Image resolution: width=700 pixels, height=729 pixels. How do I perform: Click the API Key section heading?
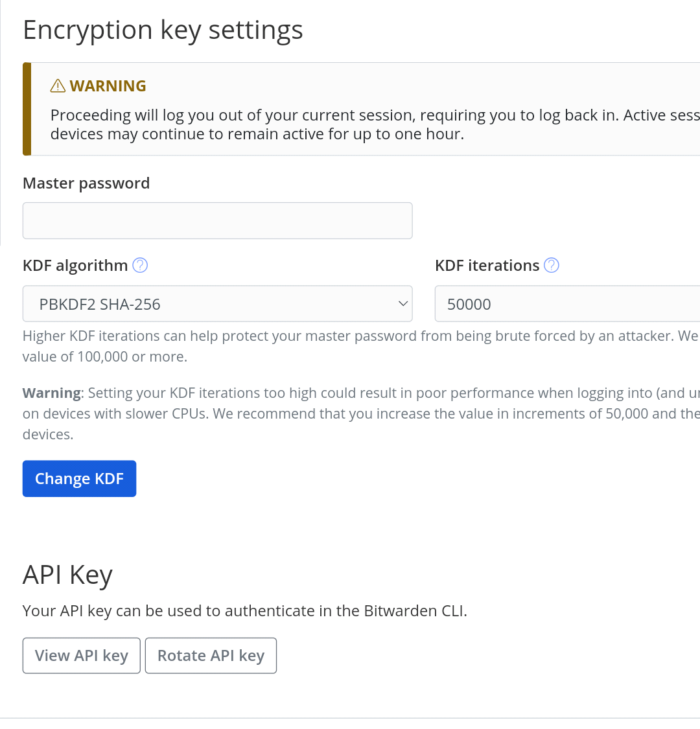pyautogui.click(x=67, y=575)
